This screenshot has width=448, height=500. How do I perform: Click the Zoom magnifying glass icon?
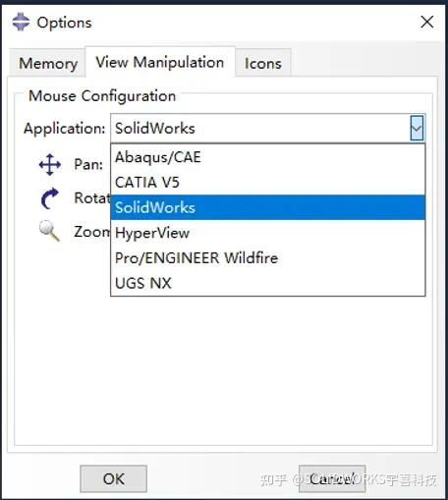point(49,231)
